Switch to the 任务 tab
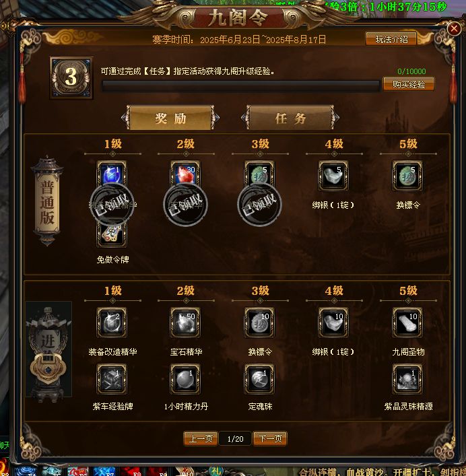This screenshot has height=476, width=466. [290, 118]
